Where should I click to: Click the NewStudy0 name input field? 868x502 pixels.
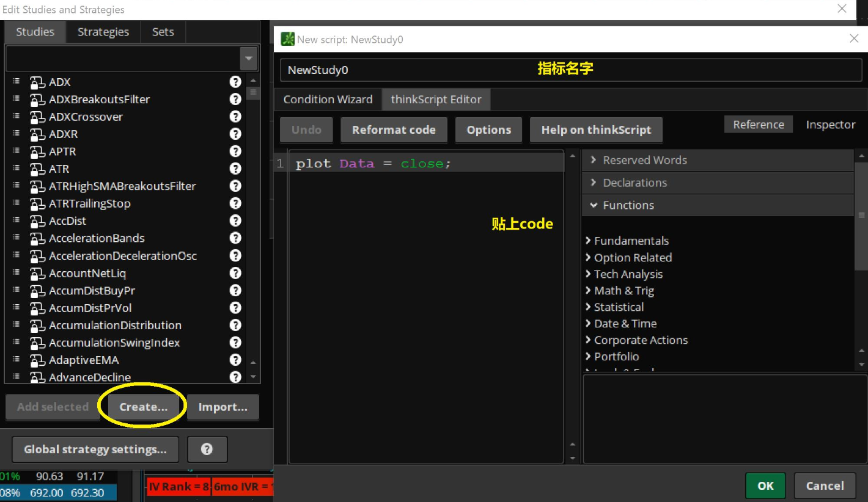(571, 70)
